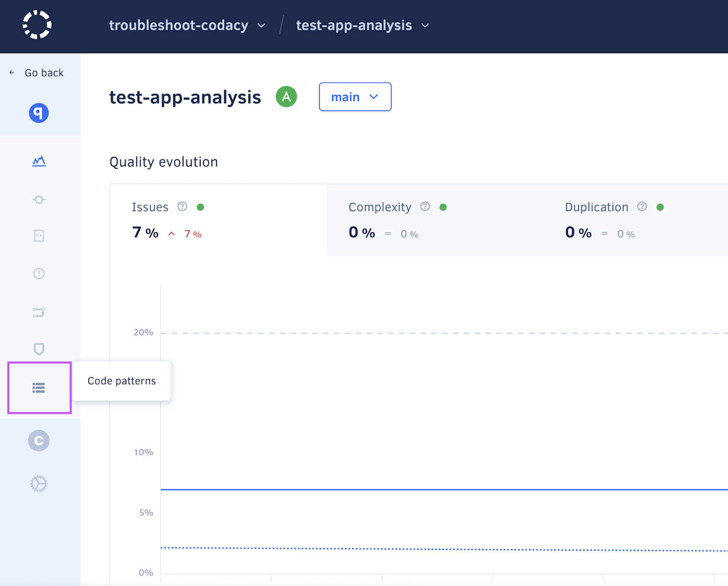728x586 pixels.
Task: Click the help icon next to Issues
Action: pos(182,207)
